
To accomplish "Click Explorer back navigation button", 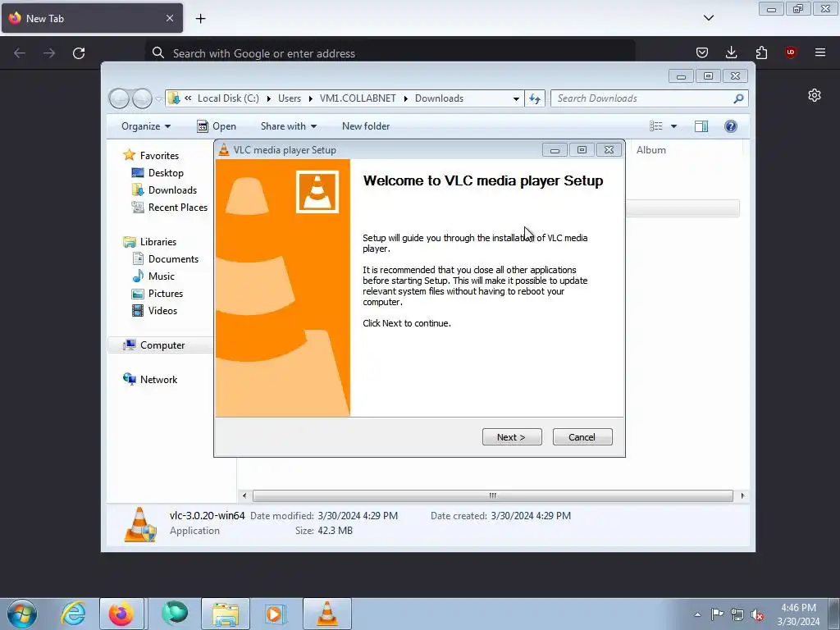I will (x=119, y=98).
